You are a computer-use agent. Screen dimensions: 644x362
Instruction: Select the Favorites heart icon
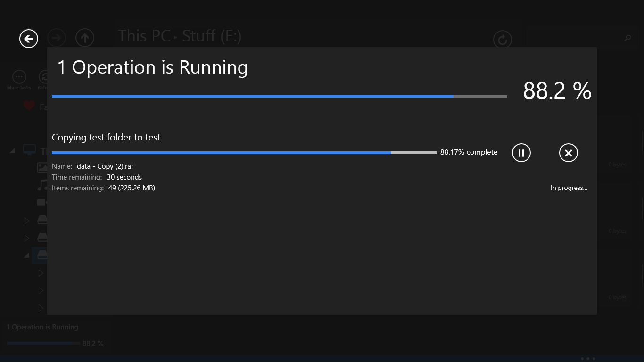[29, 107]
